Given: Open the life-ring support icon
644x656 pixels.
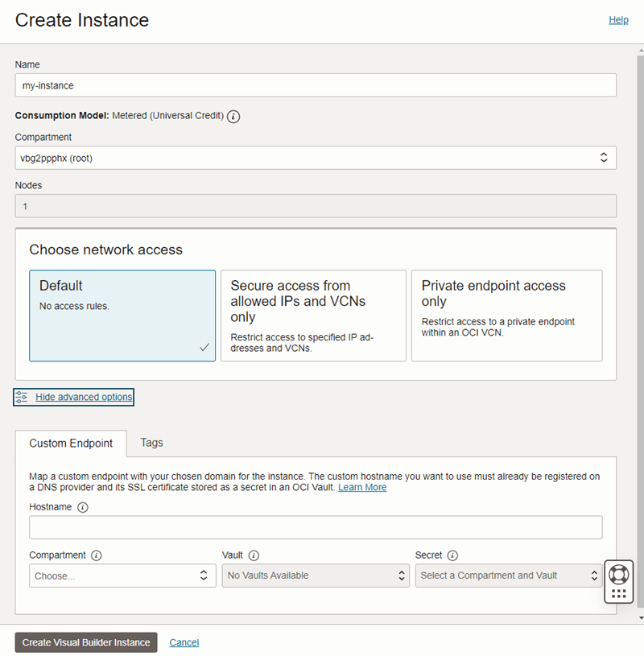Looking at the screenshot, I should point(618,573).
